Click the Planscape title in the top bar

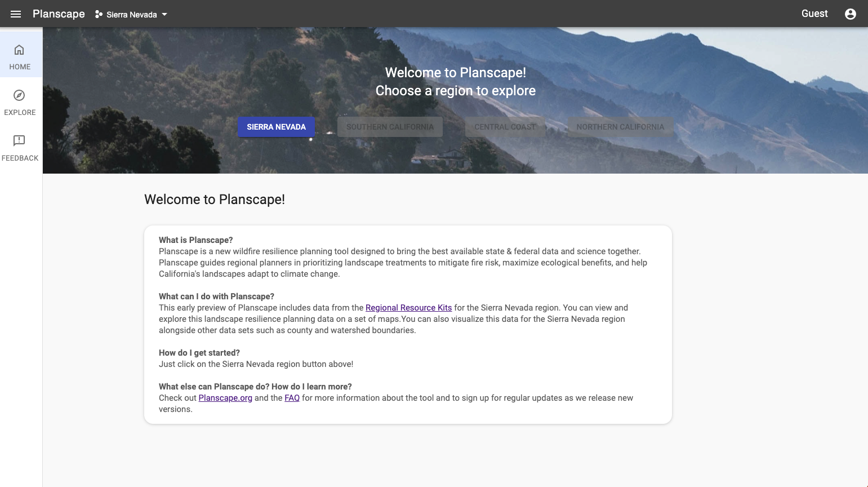click(x=59, y=14)
